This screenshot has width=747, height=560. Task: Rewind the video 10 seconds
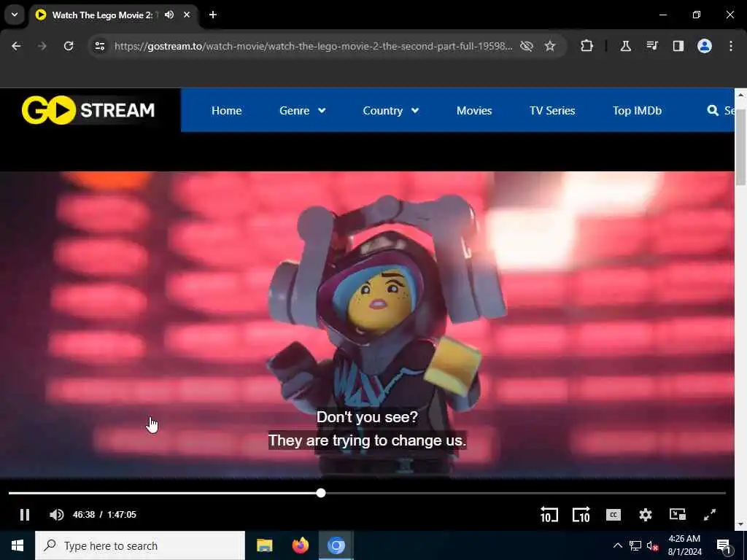click(549, 515)
